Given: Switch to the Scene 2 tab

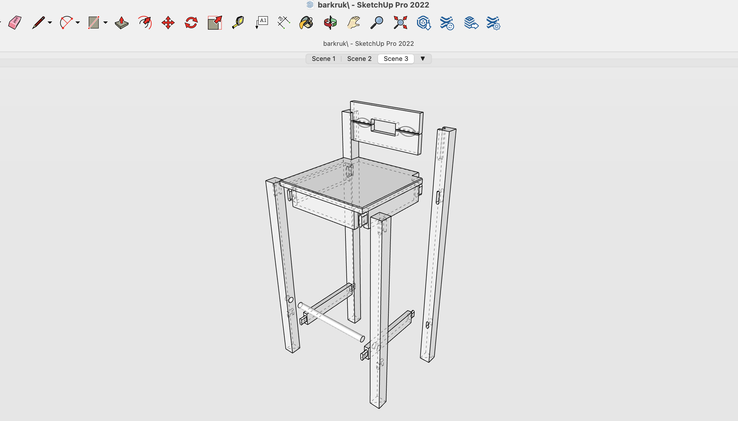Looking at the screenshot, I should tap(359, 59).
